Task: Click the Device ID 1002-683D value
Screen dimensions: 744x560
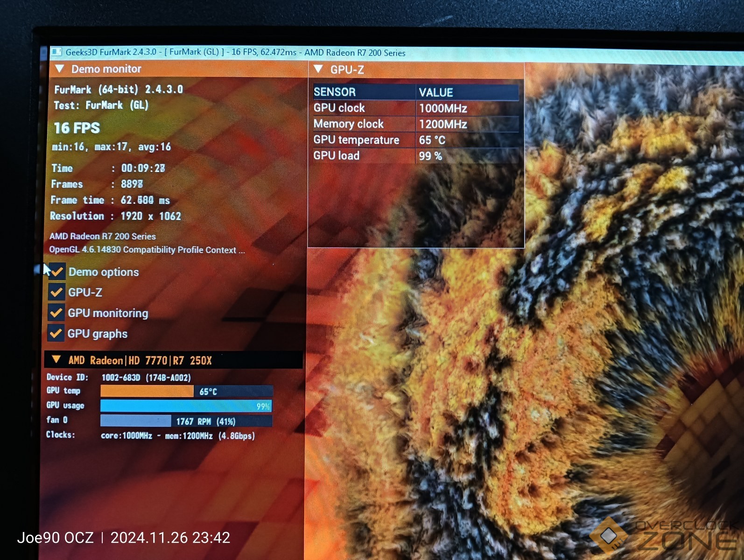Action: [146, 378]
